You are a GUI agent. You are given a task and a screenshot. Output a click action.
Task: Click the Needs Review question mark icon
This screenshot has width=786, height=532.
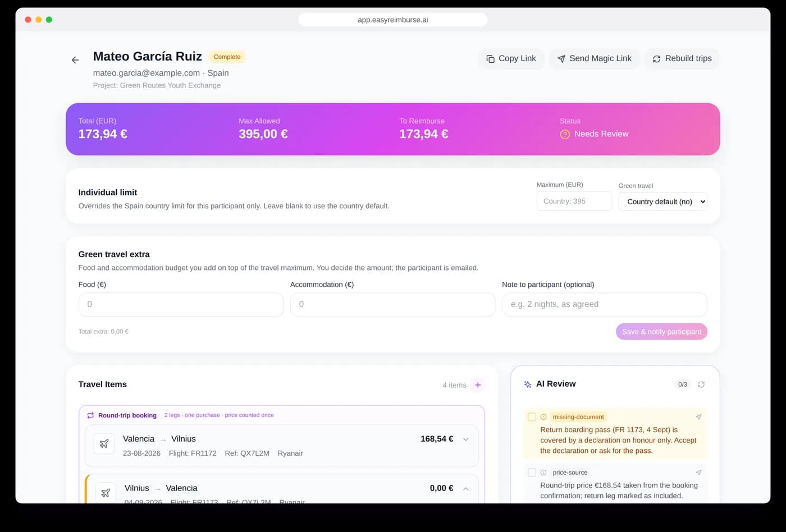coord(565,134)
